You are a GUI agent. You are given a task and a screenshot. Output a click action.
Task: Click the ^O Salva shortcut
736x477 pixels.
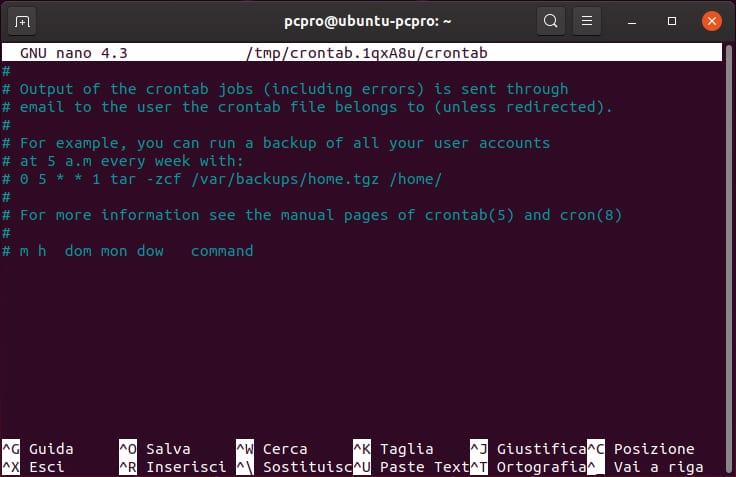155,449
